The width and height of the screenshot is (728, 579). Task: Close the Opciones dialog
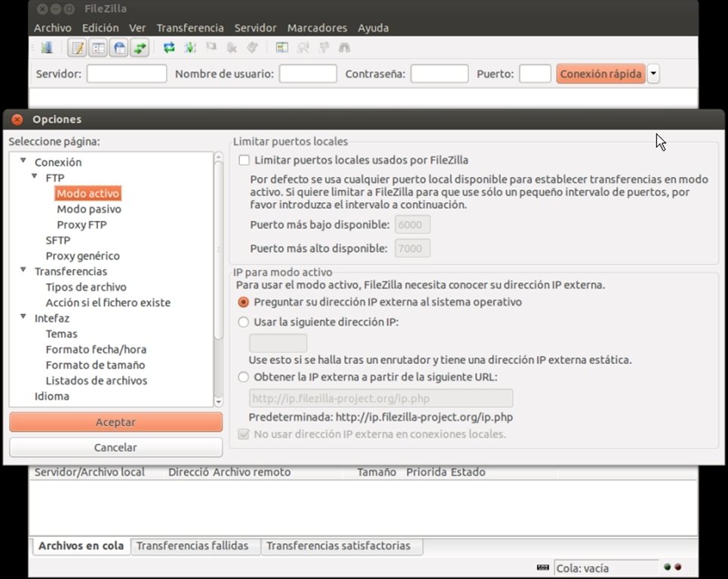[17, 119]
